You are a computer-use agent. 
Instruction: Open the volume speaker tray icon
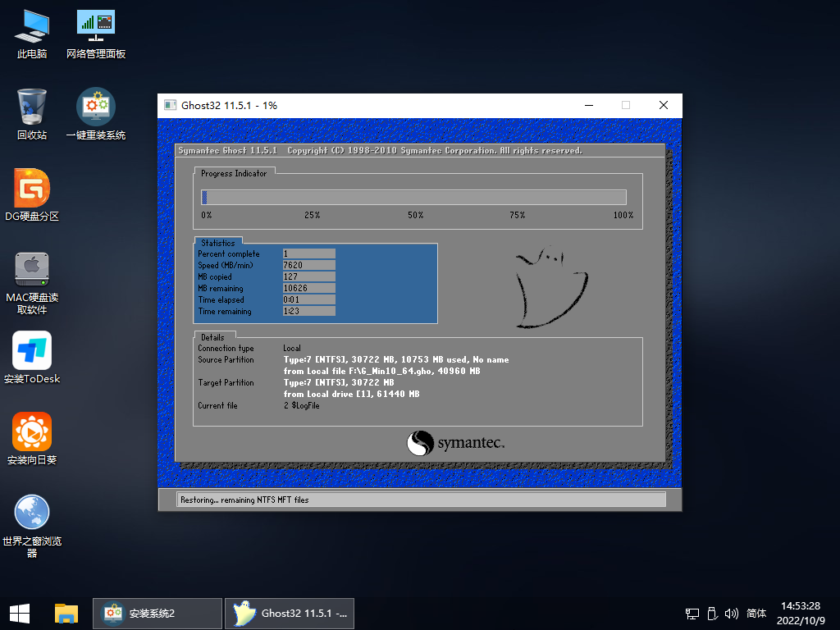732,613
